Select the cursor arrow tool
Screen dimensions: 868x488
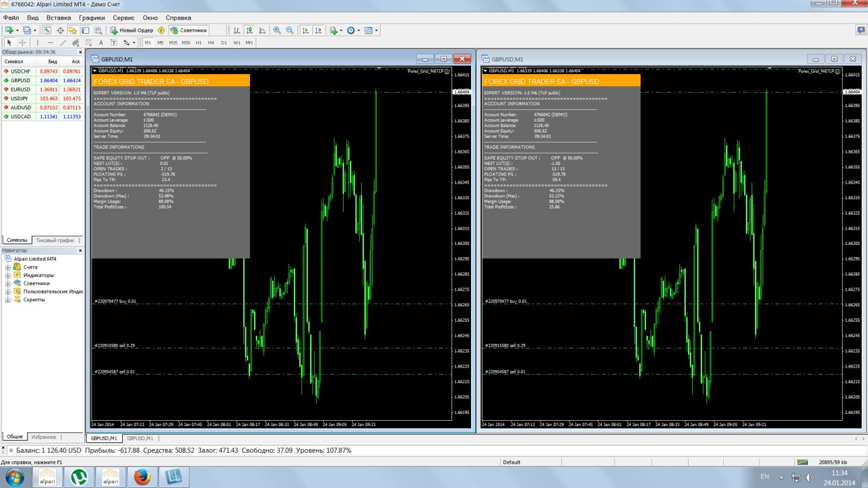[x=9, y=42]
